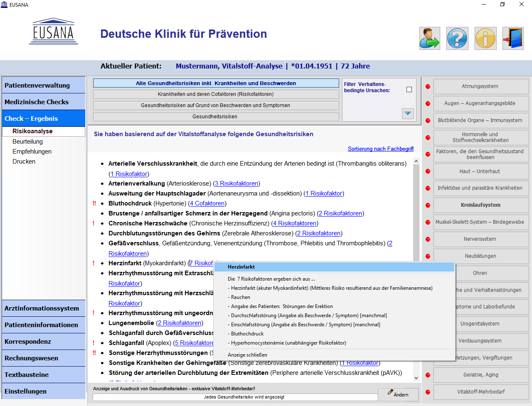Click the red dot beside Infektiöse und parasitäre Krankheiten
532x406 pixels.
(428, 188)
